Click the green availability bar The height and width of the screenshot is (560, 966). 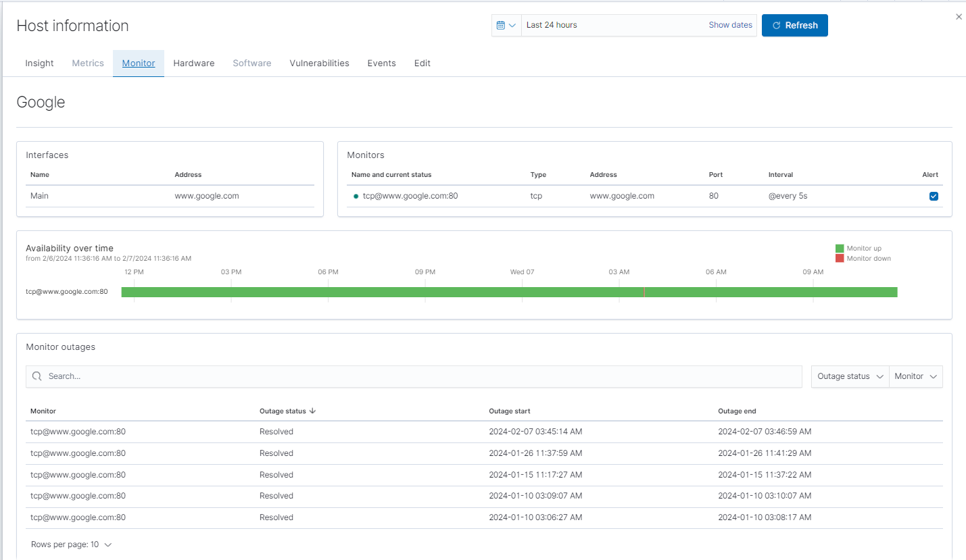(x=509, y=292)
